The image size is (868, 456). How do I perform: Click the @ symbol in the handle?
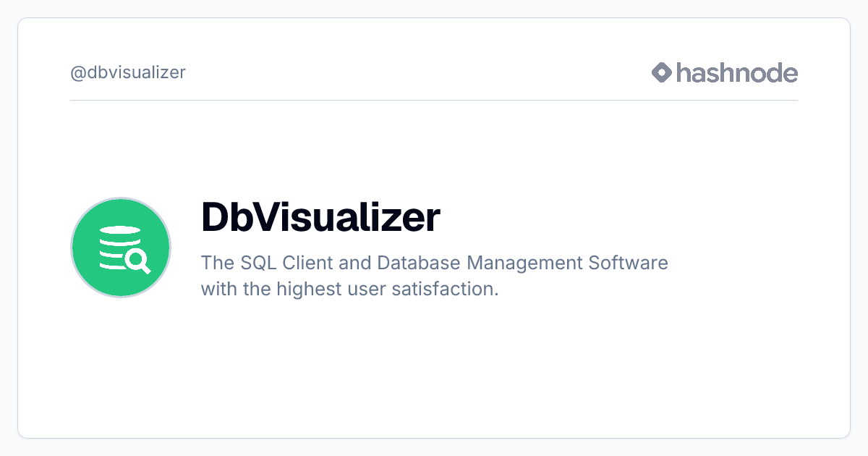coord(77,73)
